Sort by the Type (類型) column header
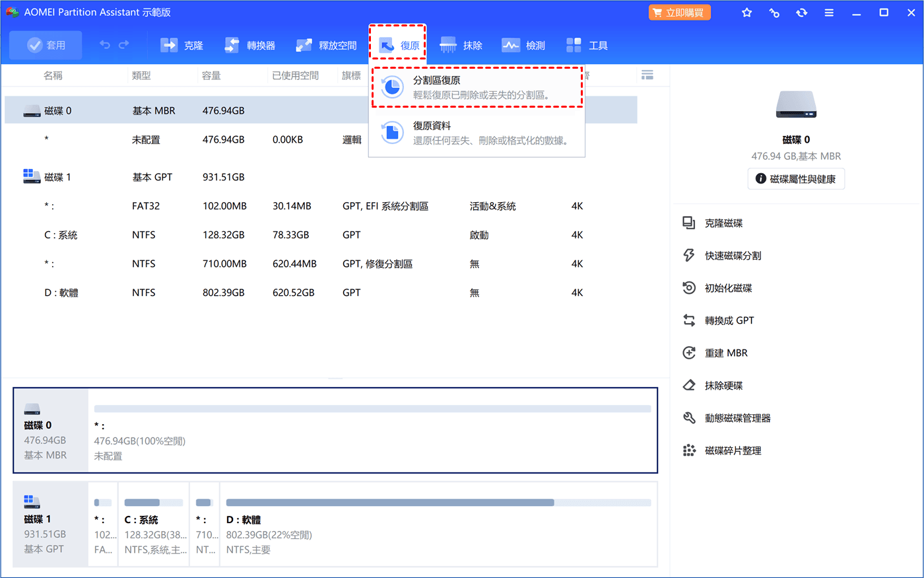This screenshot has height=578, width=924. (x=141, y=75)
